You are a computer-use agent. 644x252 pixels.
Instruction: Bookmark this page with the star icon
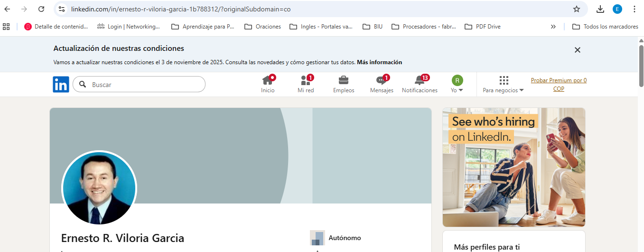(577, 9)
